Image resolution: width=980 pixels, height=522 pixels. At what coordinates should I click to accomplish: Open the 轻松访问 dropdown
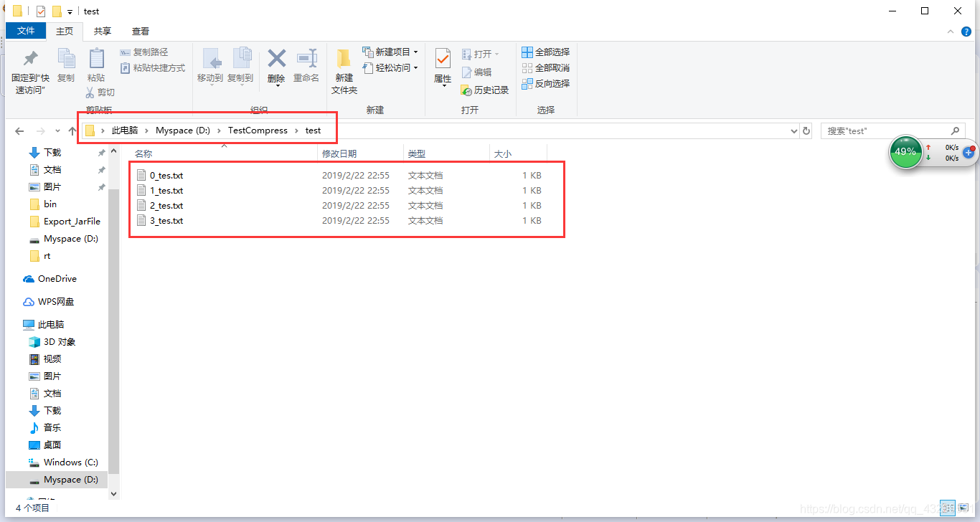[x=390, y=68]
